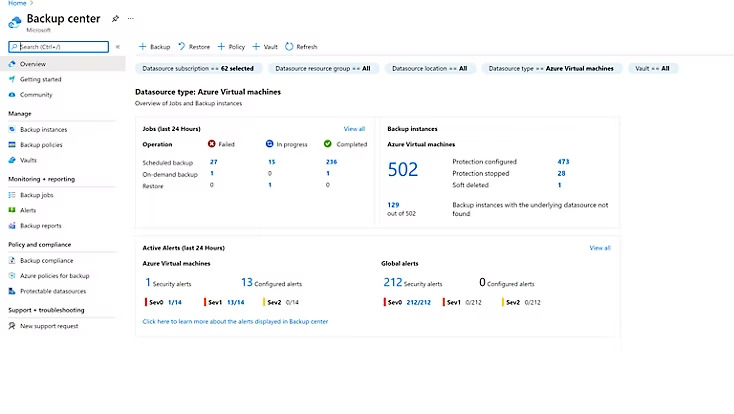Collapse the left navigation with the chevron
Image resolution: width=734 pixels, height=414 pixels.
tap(117, 47)
